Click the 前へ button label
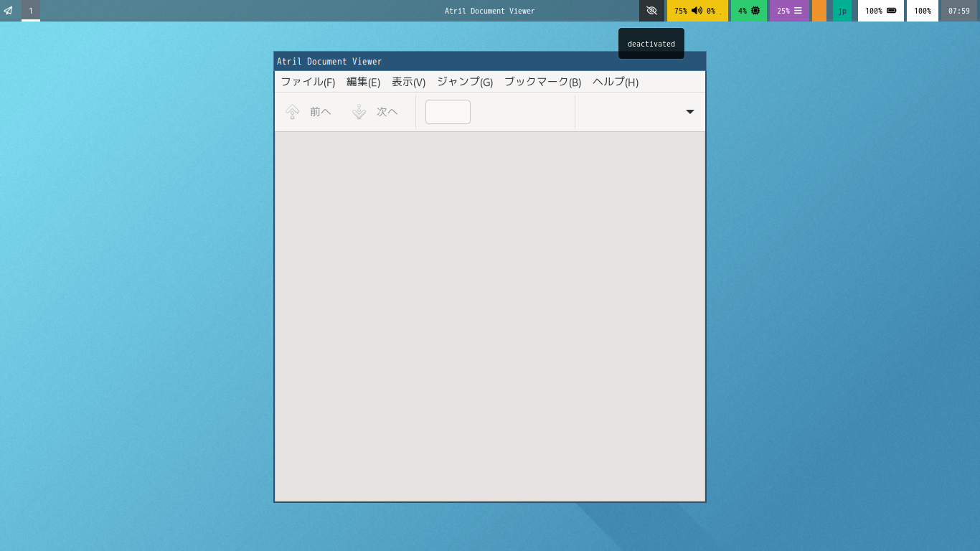The width and height of the screenshot is (980, 551). click(x=321, y=112)
